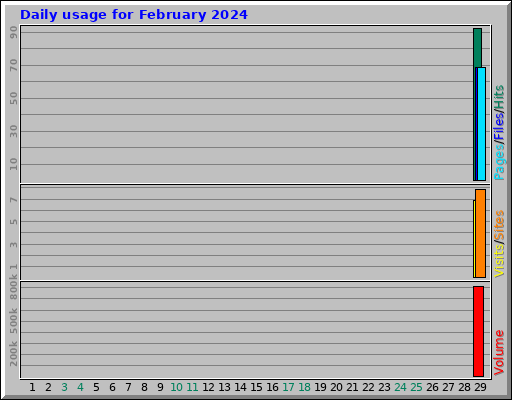Image resolution: width=512 pixels, height=400 pixels.
Task: Click green day label 24 on x-axis
Action: (x=400, y=387)
